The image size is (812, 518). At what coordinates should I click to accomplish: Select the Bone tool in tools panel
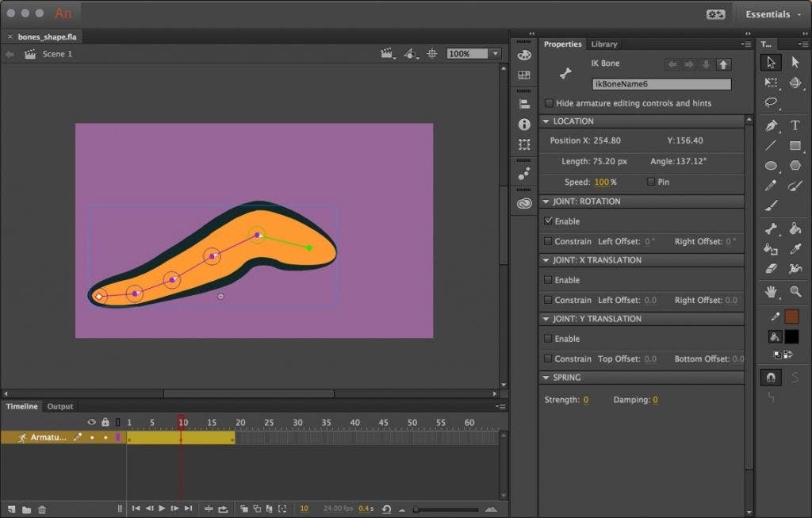tap(771, 228)
